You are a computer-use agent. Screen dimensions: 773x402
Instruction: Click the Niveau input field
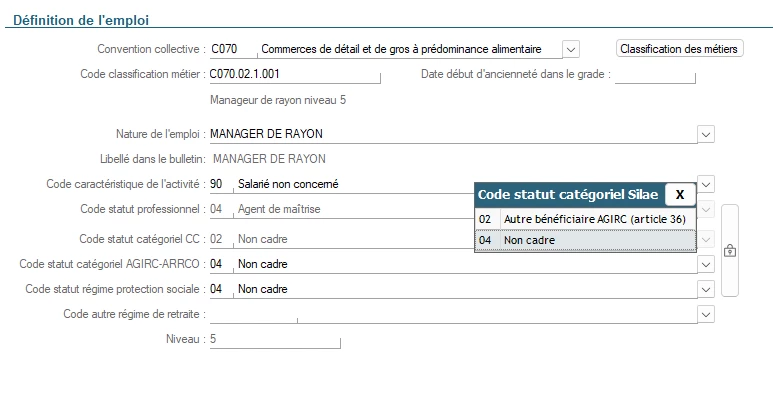point(273,340)
